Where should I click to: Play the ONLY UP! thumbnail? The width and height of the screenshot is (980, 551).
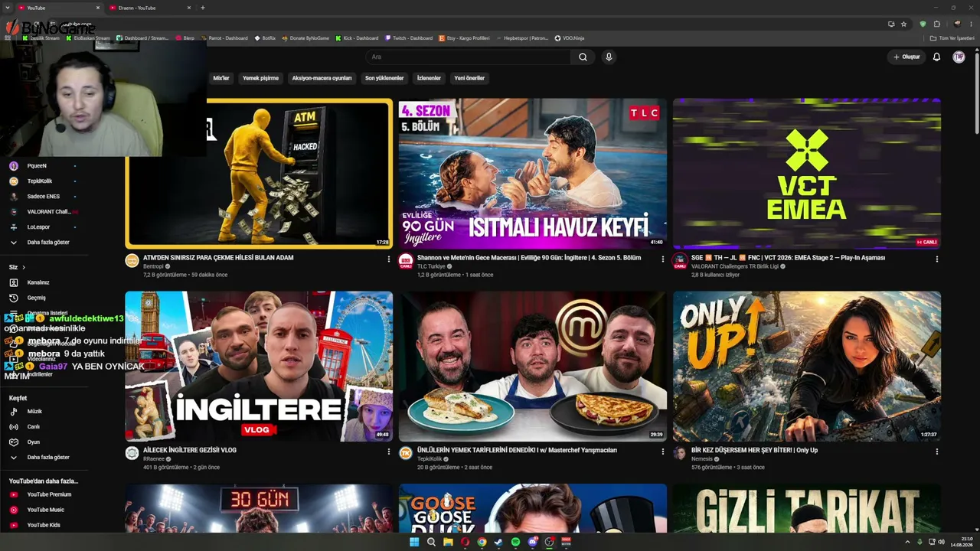(807, 366)
